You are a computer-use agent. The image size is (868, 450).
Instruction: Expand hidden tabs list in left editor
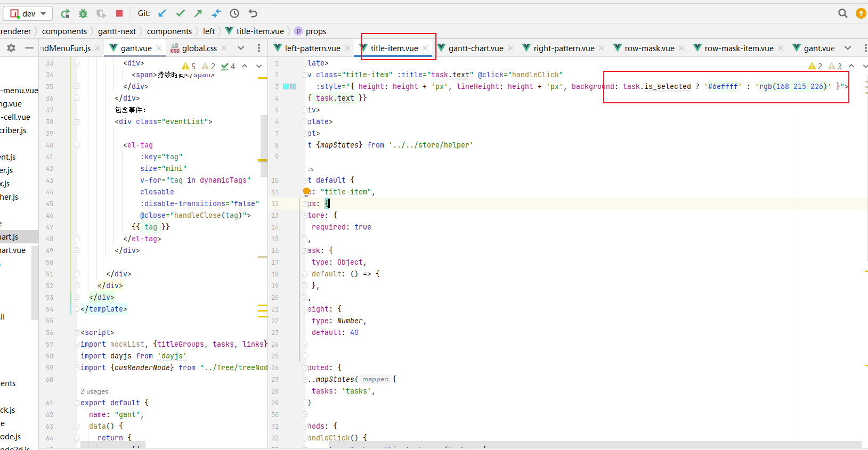(241, 48)
